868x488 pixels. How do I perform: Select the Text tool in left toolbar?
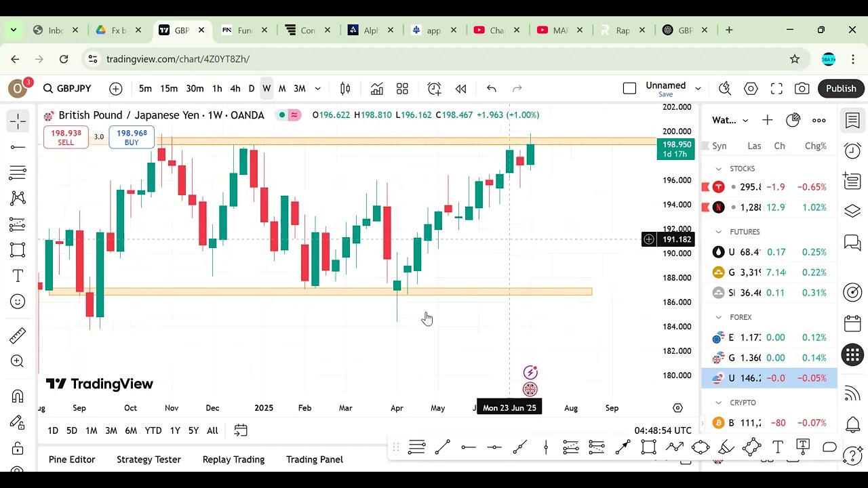(18, 276)
